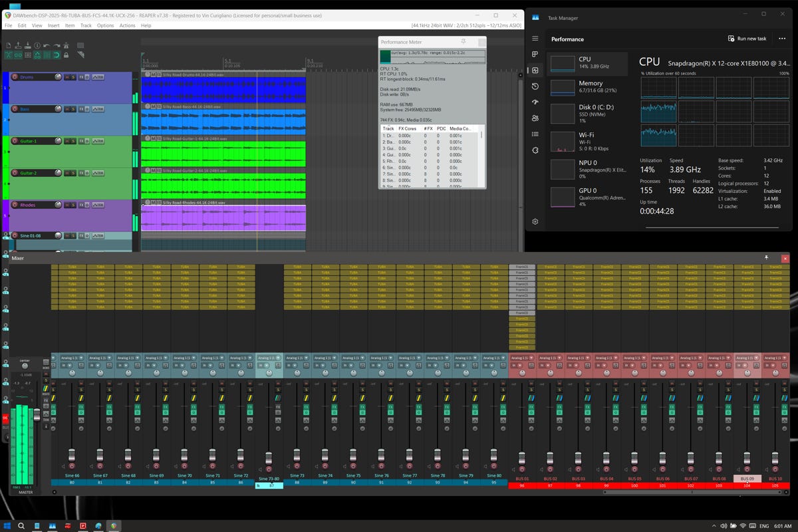The height and width of the screenshot is (532, 798).
Task: Open Task Manager settings gear
Action: (535, 221)
